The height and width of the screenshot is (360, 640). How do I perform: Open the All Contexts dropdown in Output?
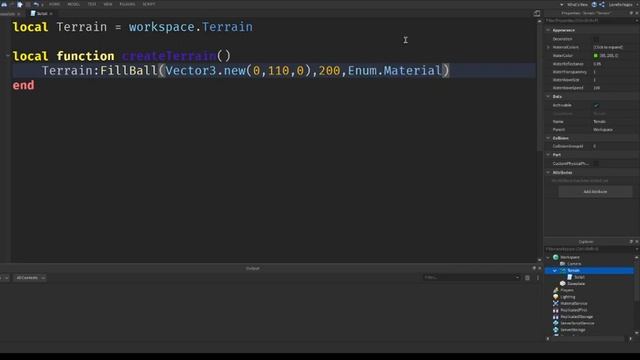coord(30,278)
